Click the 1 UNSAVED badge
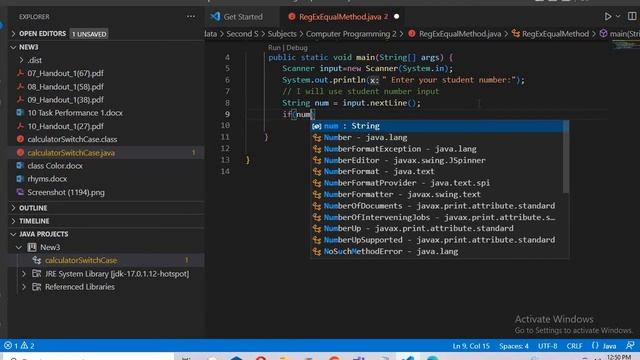This screenshot has width=640, height=360. pos(89,34)
